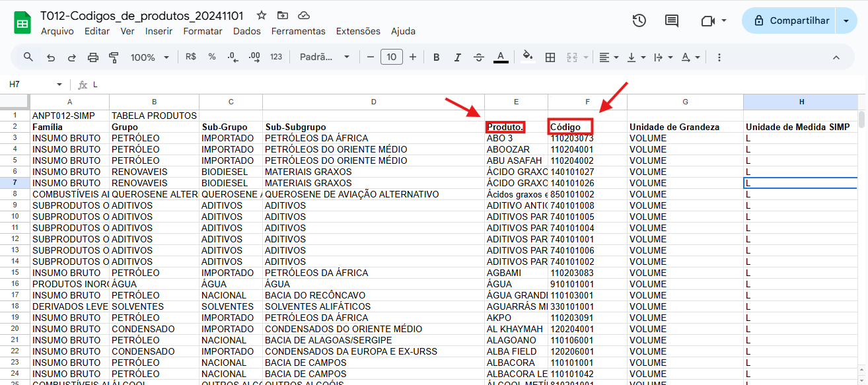868x385 pixels.
Task: Open the text color picker
Action: tap(501, 57)
